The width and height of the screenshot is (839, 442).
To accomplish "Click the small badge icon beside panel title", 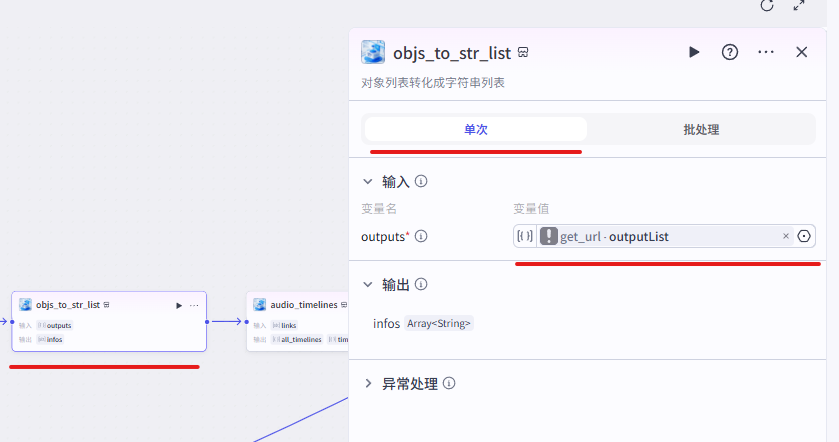I will [x=523, y=52].
